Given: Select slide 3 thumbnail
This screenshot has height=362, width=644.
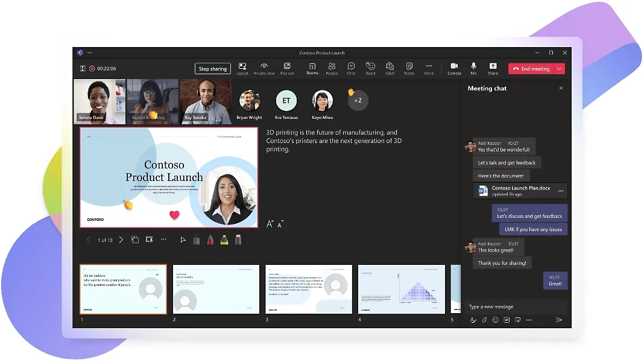Looking at the screenshot, I should pyautogui.click(x=309, y=289).
